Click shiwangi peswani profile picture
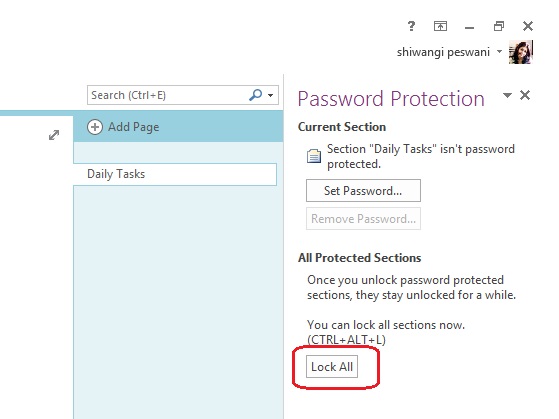559x419 pixels. click(520, 52)
